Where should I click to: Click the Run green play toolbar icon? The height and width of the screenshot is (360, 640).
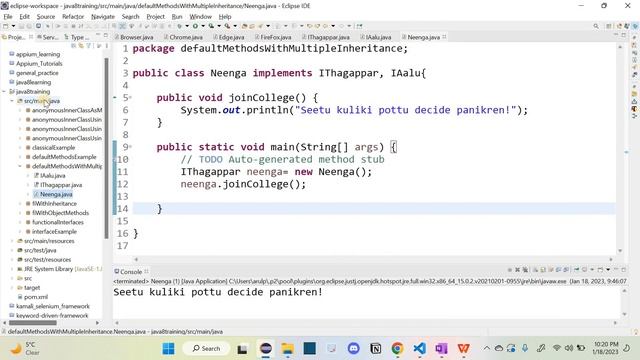(195, 26)
